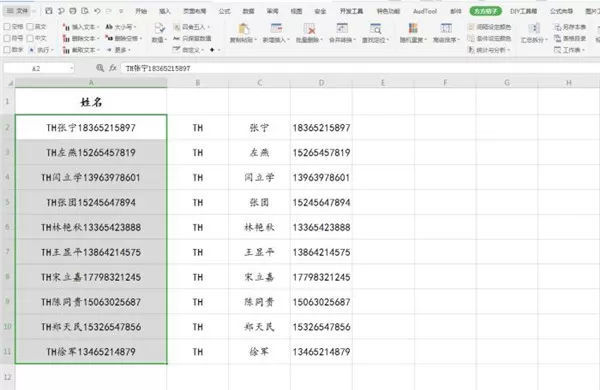Select cell C2 containing 张宁
Image resolution: width=600 pixels, height=390 pixels.
point(259,127)
